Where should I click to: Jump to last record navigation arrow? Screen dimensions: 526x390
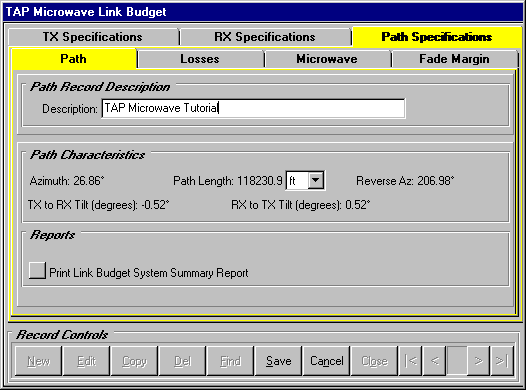(502, 361)
